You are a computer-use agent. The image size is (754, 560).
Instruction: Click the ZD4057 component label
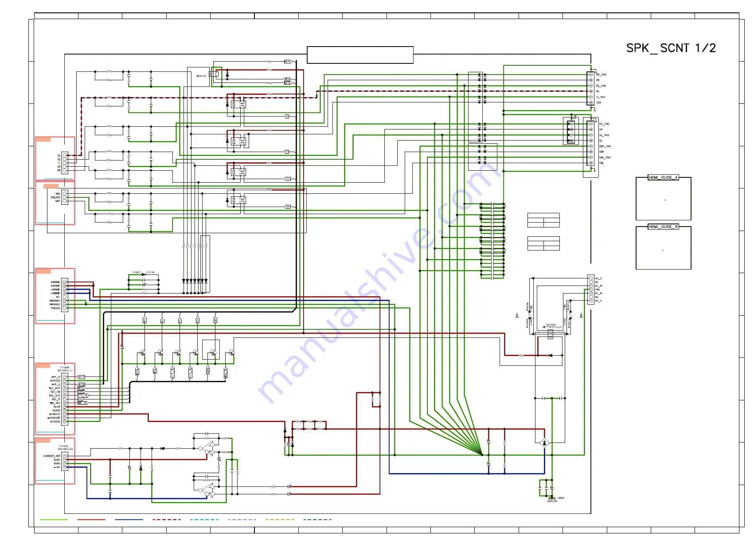(137, 272)
